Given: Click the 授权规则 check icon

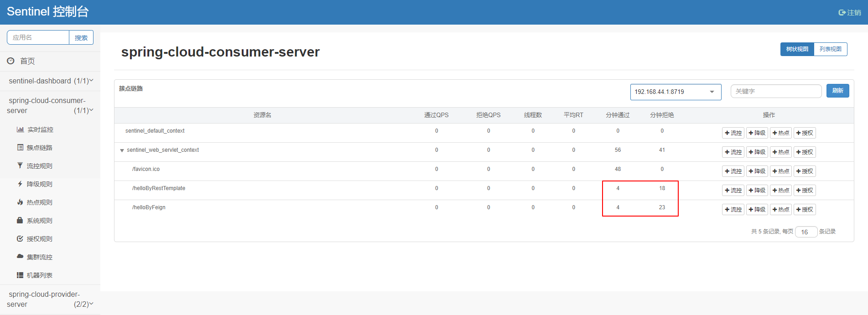Looking at the screenshot, I should (x=20, y=238).
